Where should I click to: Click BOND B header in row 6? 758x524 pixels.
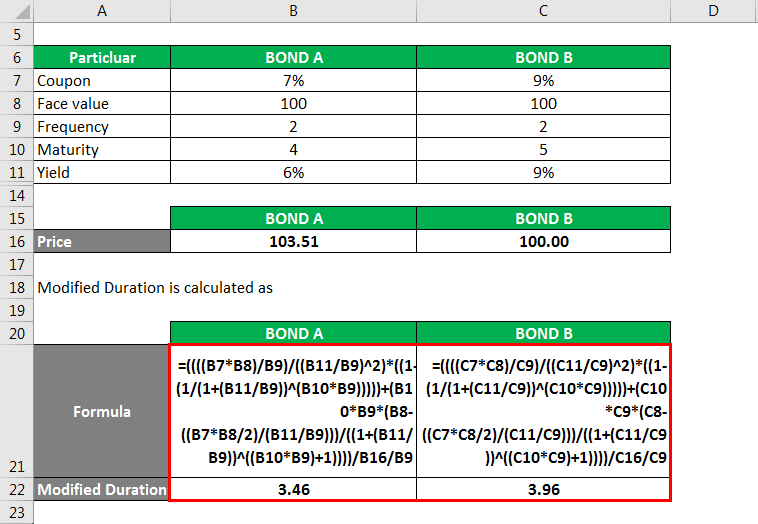click(543, 58)
